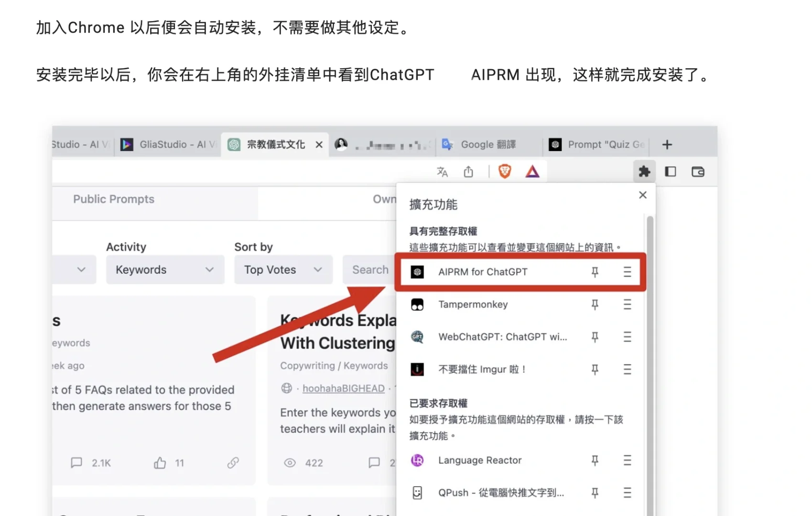This screenshot has height=516, width=812.
Task: Click the thumbs-up icon beside 11
Action: (x=160, y=462)
